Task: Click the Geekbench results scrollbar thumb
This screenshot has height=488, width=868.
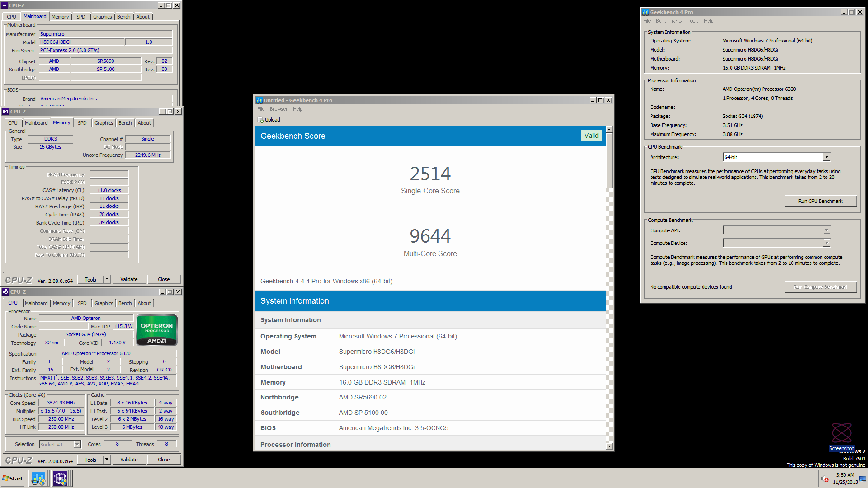Action: tap(609, 160)
